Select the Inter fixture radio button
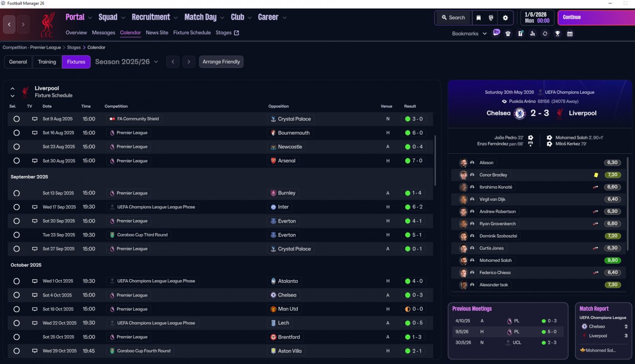 (x=16, y=207)
